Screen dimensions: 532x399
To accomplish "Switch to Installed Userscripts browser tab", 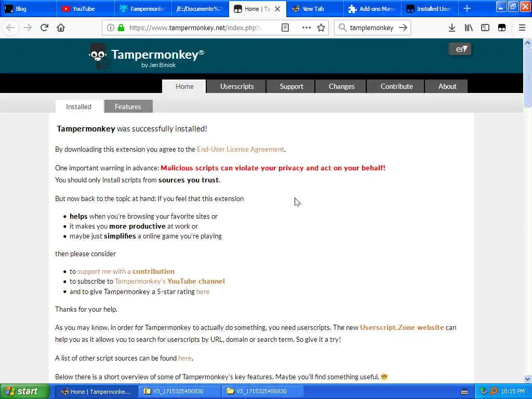I will [430, 9].
